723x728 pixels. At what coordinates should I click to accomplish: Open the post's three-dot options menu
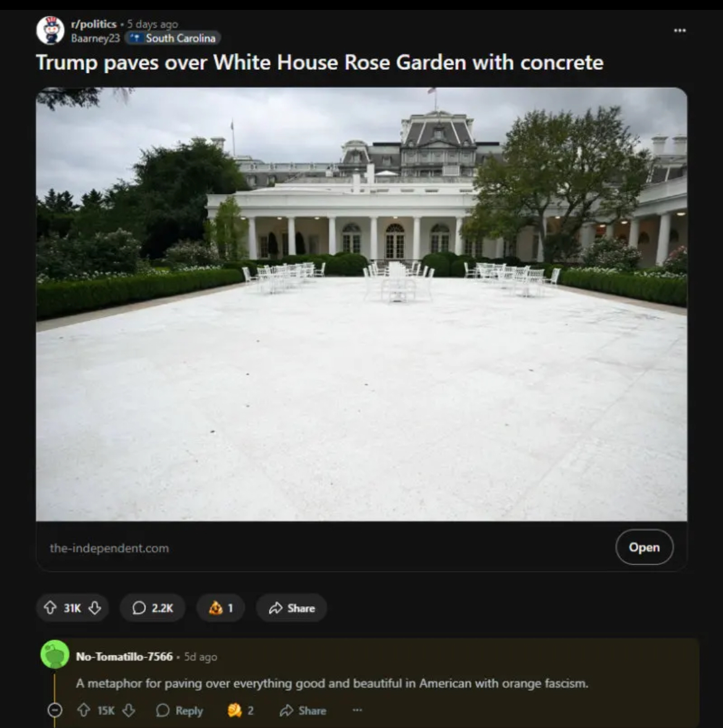(x=680, y=31)
